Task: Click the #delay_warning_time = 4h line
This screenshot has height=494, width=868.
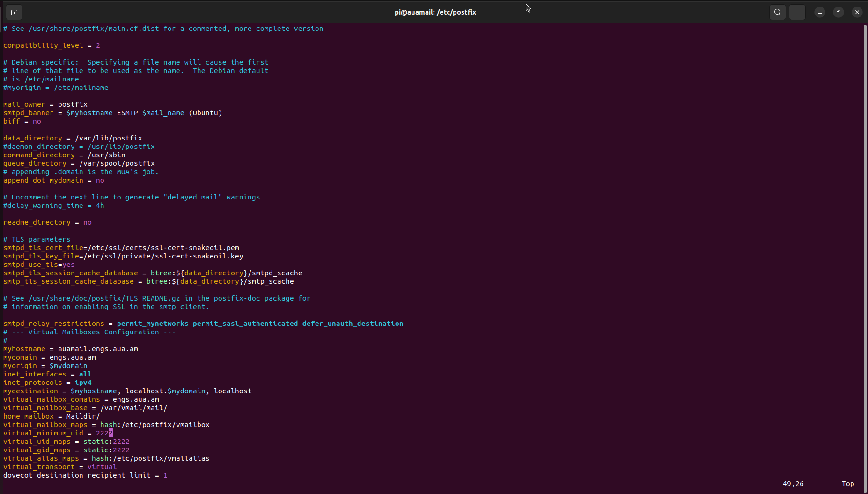Action: tap(53, 206)
